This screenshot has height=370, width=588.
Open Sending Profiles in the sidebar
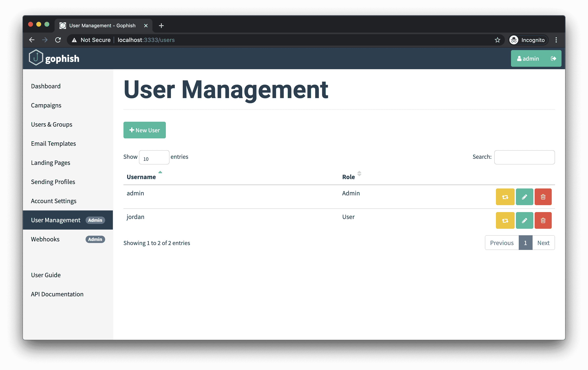53,182
